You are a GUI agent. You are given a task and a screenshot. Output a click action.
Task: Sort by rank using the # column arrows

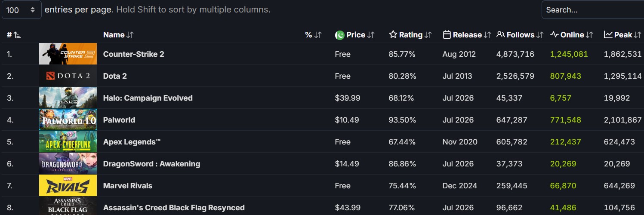[x=17, y=35]
